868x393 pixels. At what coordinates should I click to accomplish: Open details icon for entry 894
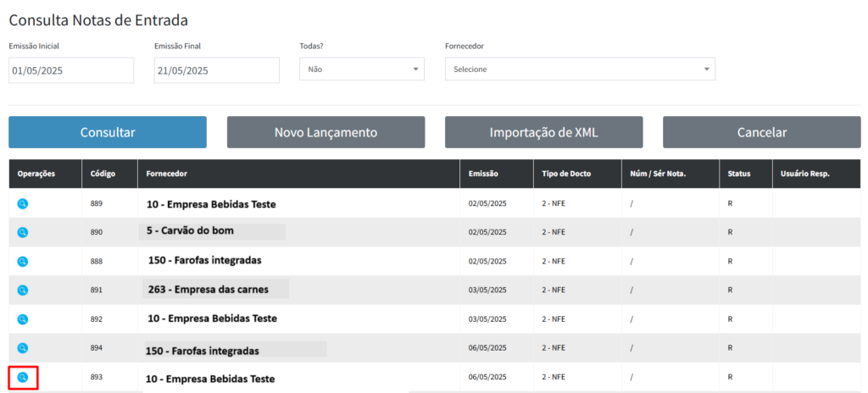pos(23,347)
